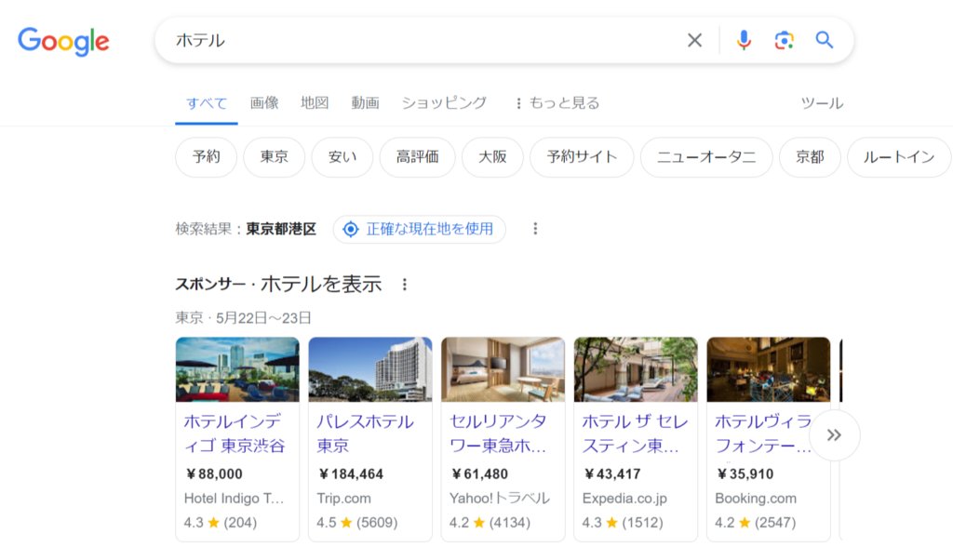Open ホテルインディゴ 東京渋谷 title link
This screenshot has width=953, height=560.
[235, 433]
